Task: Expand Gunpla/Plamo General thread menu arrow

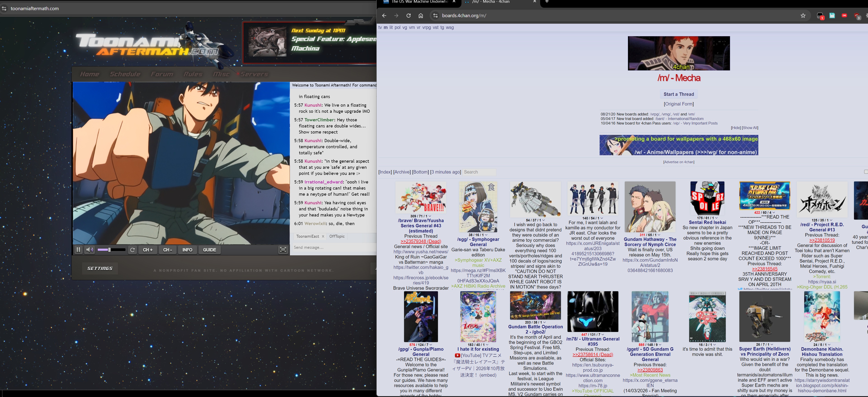Action: [x=431, y=345]
